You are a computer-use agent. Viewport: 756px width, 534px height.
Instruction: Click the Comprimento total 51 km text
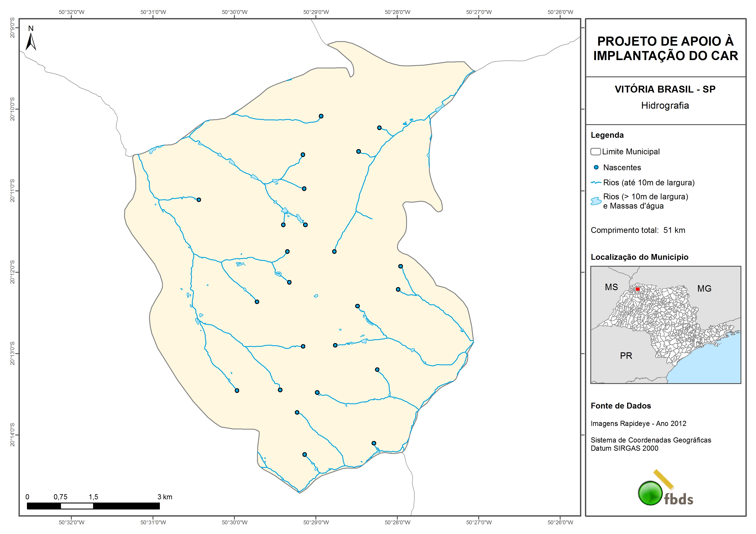pos(638,230)
